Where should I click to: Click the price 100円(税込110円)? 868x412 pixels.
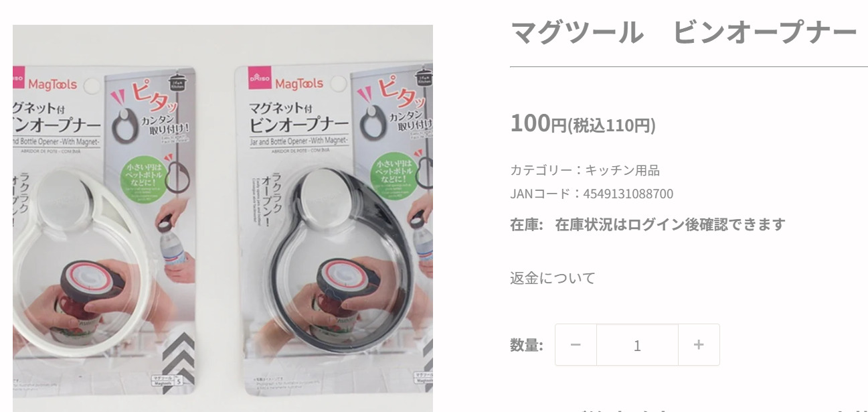[582, 124]
